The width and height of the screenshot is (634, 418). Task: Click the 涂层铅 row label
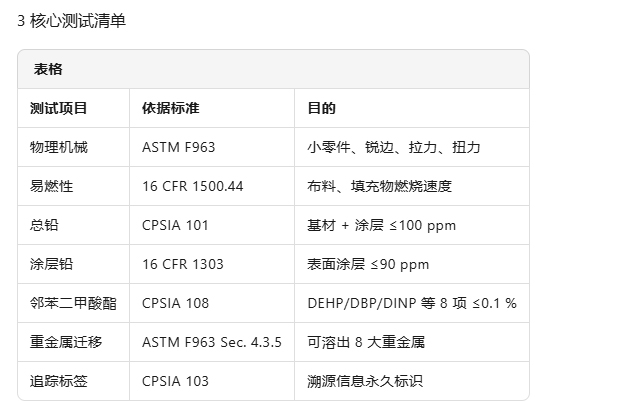pyautogui.click(x=51, y=264)
